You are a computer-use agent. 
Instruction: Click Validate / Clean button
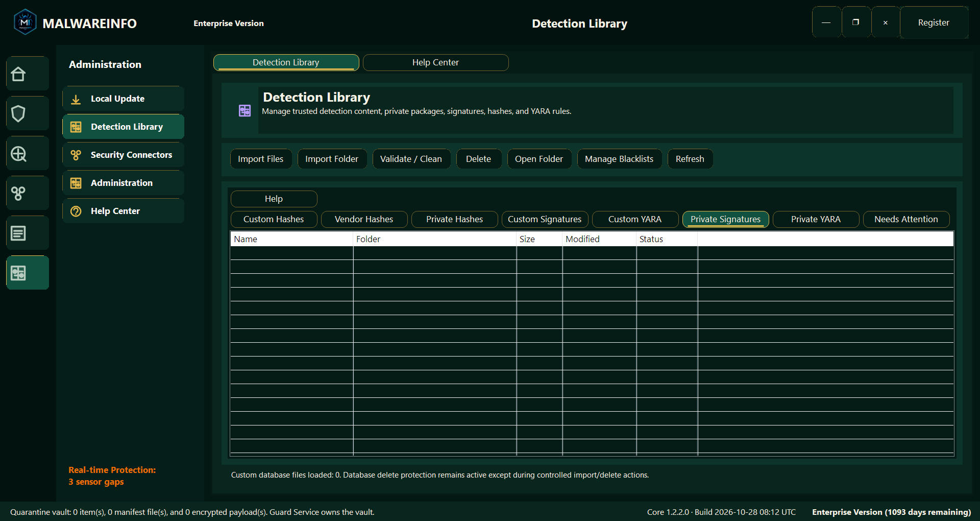coord(411,159)
